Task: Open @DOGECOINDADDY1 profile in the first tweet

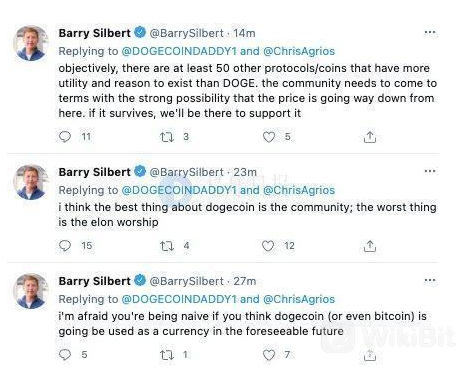Action: (x=179, y=51)
